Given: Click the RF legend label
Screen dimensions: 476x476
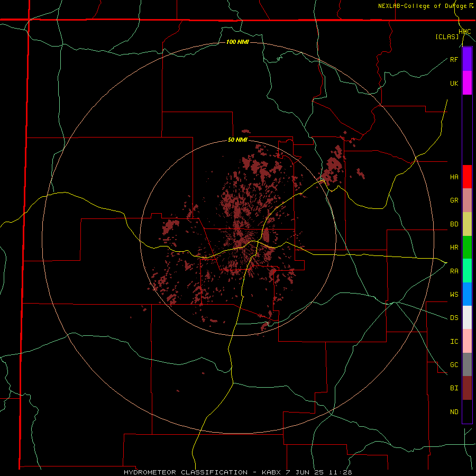Looking at the screenshot, I should click(454, 59).
